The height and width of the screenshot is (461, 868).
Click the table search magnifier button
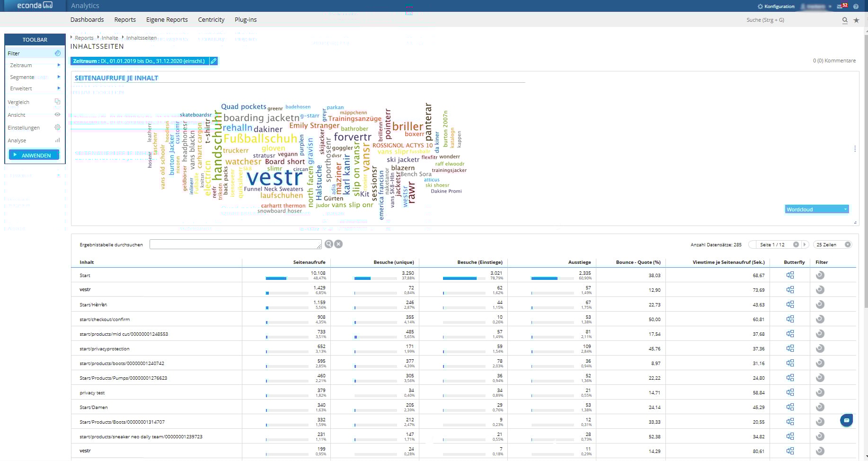point(329,244)
